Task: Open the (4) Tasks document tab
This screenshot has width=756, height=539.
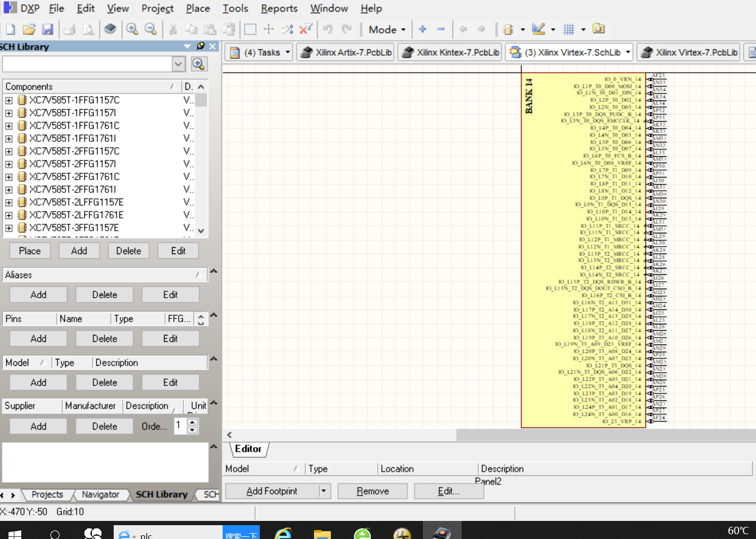Action: 259,52
